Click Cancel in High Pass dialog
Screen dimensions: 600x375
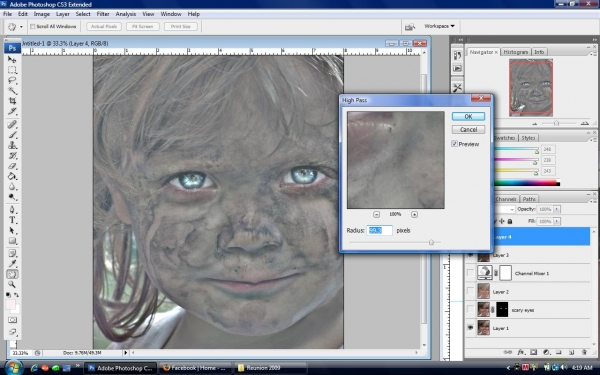(468, 129)
